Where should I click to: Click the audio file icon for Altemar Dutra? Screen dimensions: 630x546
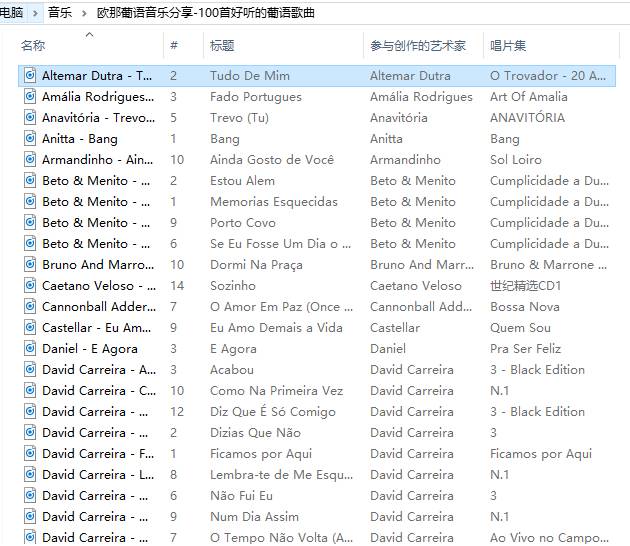point(30,75)
